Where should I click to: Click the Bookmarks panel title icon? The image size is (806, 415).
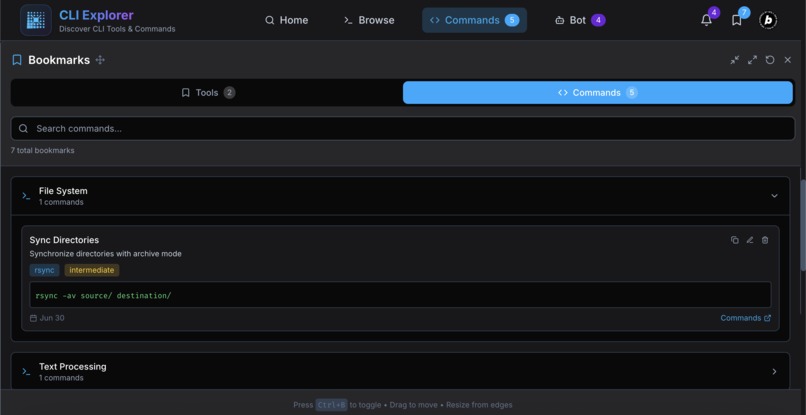point(17,60)
